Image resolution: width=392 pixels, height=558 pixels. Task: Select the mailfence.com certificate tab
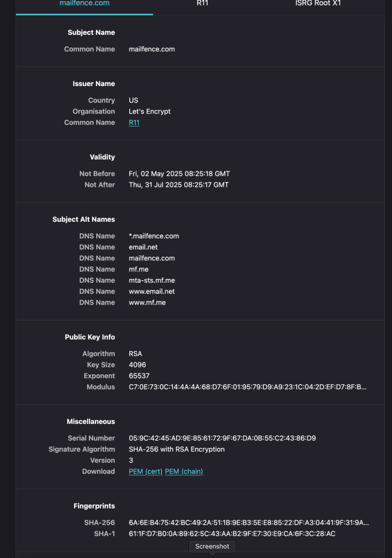[x=85, y=4]
